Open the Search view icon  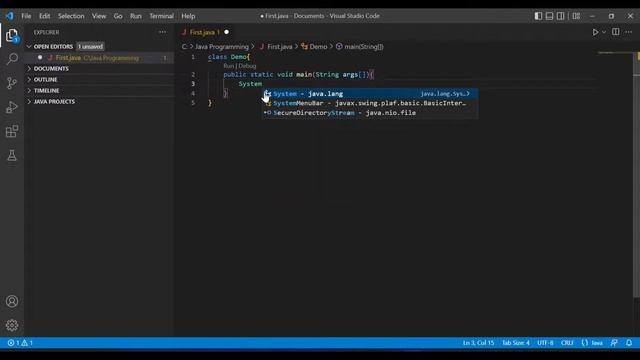12,59
